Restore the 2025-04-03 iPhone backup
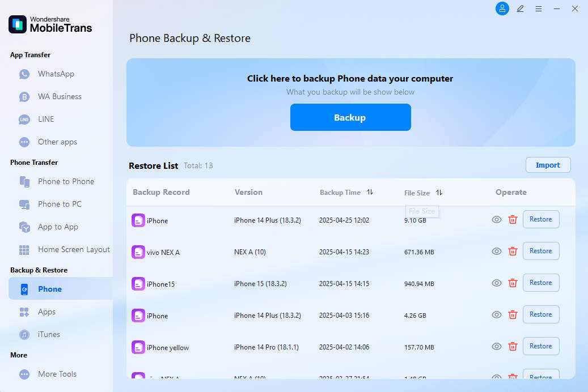The width and height of the screenshot is (588, 392). pyautogui.click(x=541, y=314)
